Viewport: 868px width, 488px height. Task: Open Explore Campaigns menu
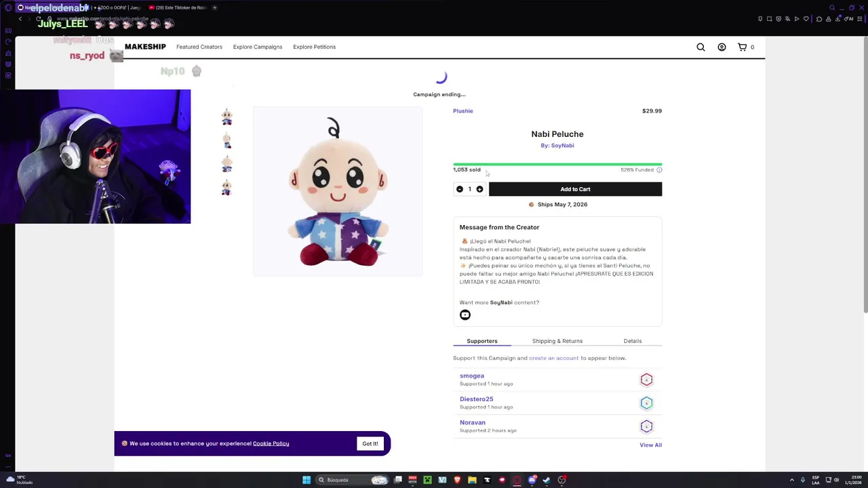[x=258, y=47]
